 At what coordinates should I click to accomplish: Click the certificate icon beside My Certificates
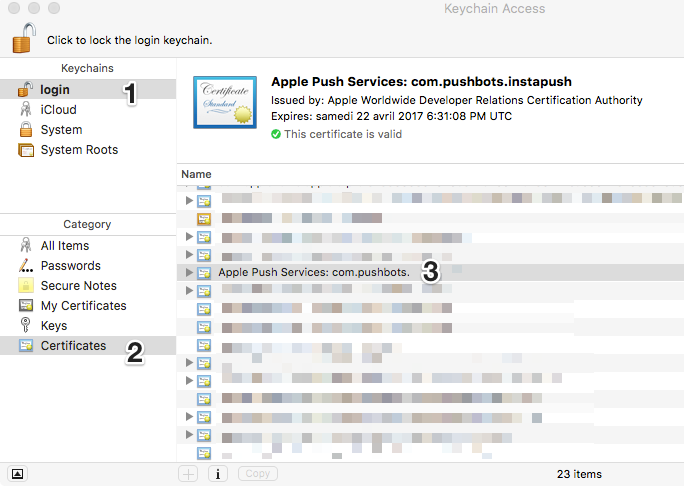[26, 305]
